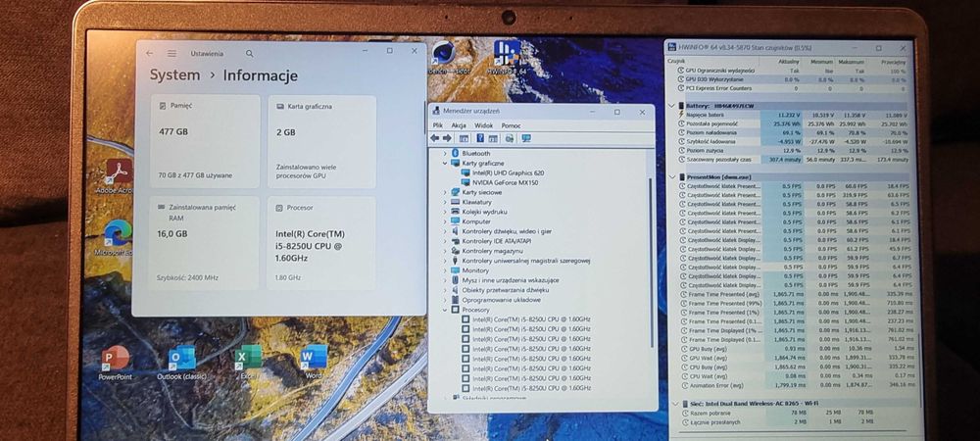Click Device Manager toolbar back arrow

[435, 138]
